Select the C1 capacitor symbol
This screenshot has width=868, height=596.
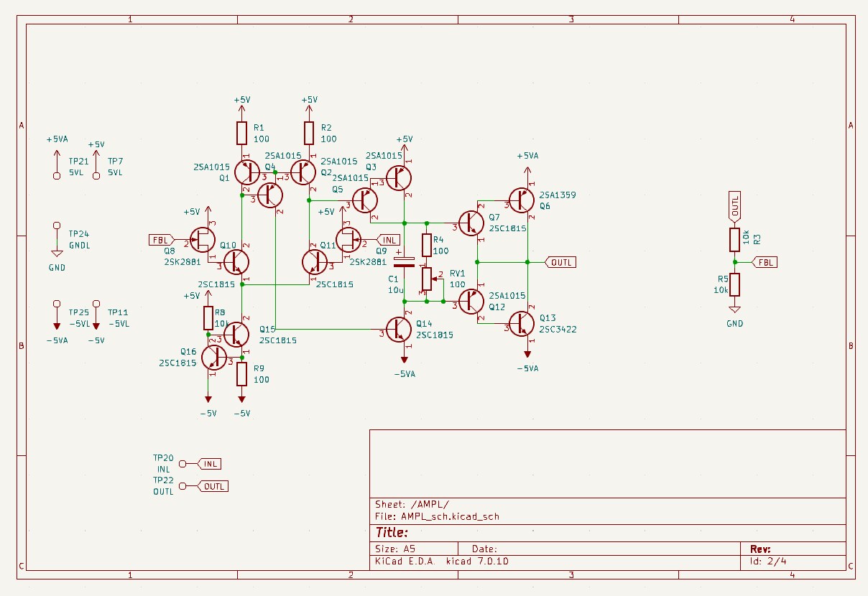[405, 262]
